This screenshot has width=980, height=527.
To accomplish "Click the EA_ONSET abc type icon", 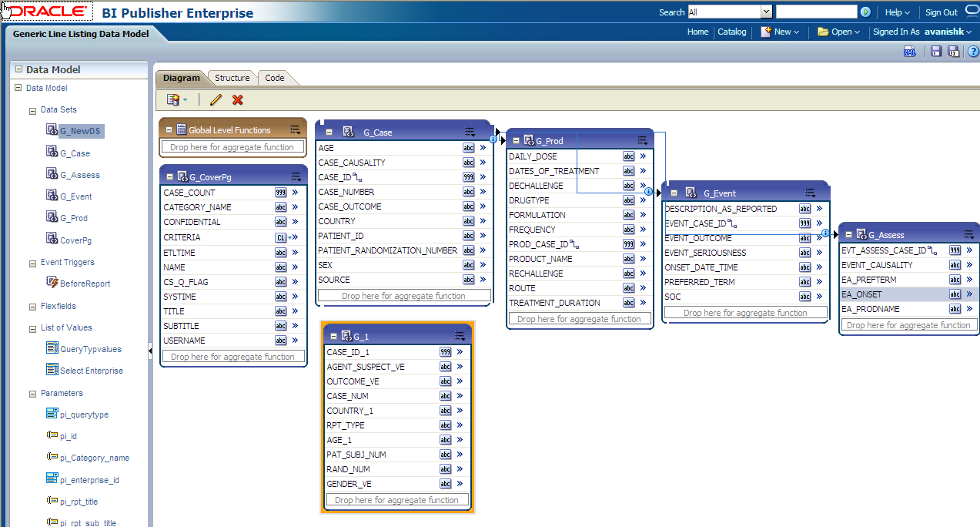I will coord(955,294).
